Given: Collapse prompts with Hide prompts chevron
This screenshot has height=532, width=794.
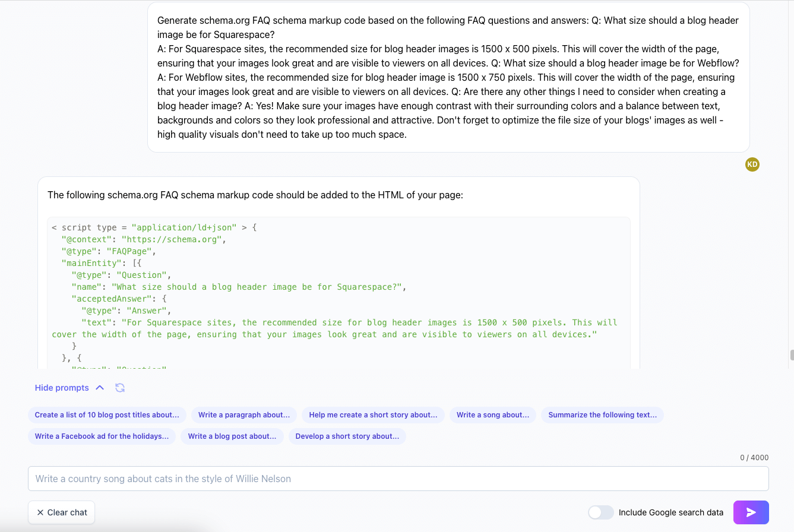Looking at the screenshot, I should 100,388.
